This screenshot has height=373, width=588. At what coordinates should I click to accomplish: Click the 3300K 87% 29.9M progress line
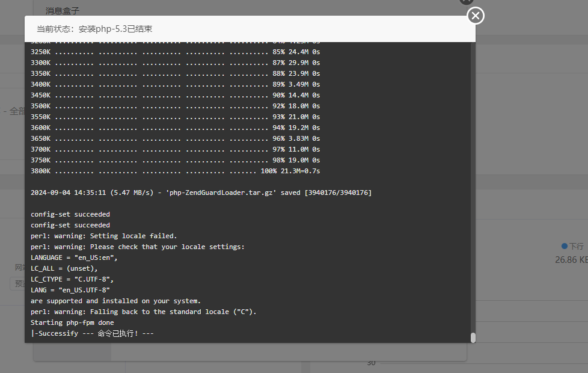pos(175,63)
